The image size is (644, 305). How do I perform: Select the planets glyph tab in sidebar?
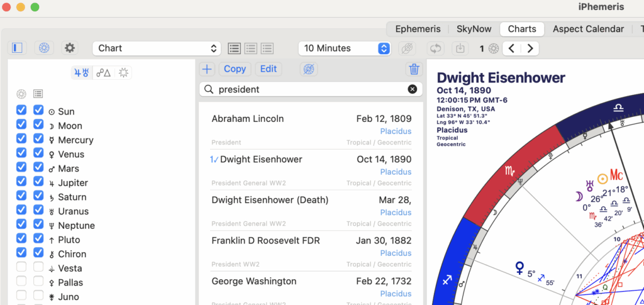click(x=82, y=73)
